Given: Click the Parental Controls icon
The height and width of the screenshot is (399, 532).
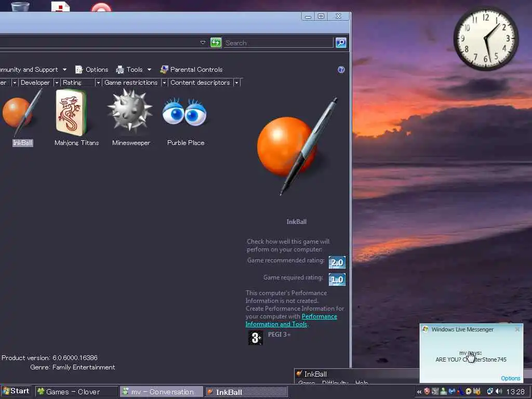Looking at the screenshot, I should [x=164, y=70].
